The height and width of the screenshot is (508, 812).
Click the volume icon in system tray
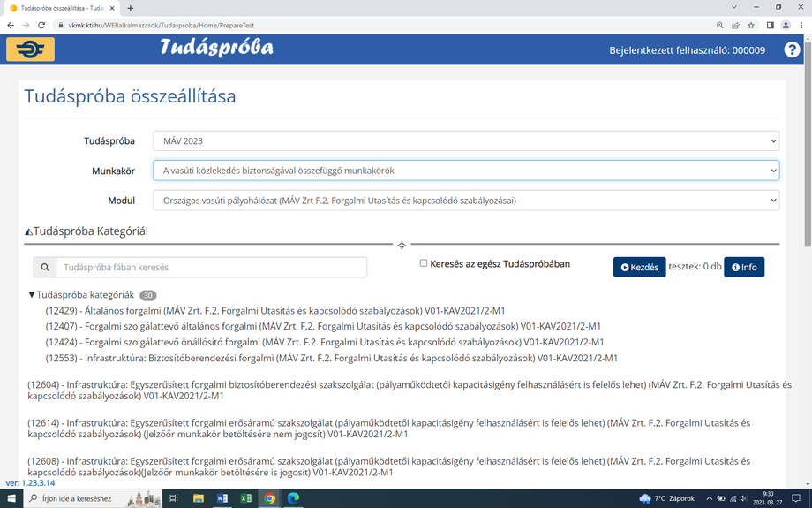click(x=744, y=498)
